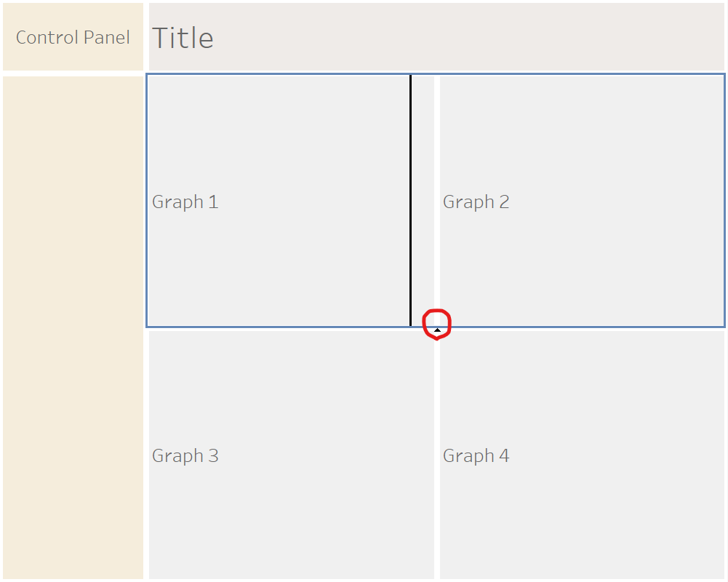728x582 pixels.
Task: Select the "Graph 1" label
Action: [x=185, y=202]
